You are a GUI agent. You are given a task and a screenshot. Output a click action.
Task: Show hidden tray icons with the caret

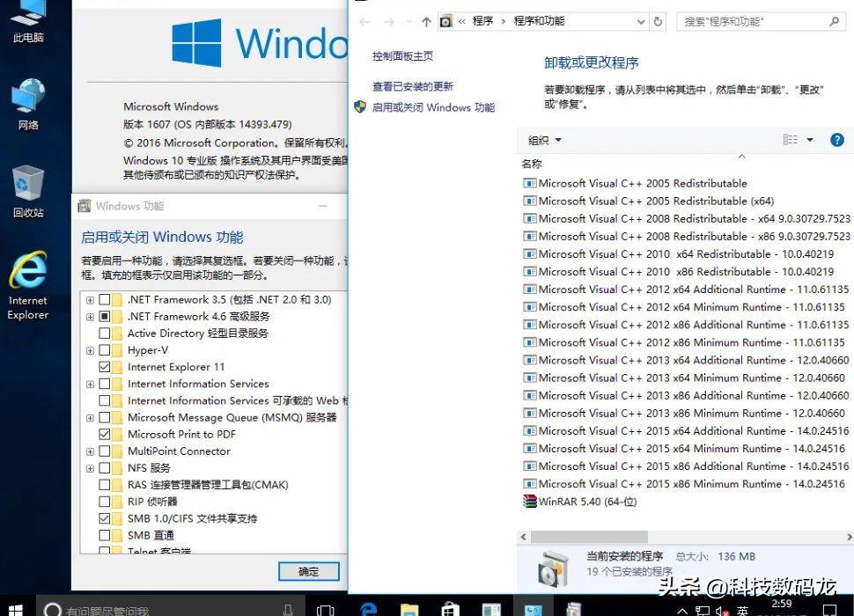[x=682, y=611]
